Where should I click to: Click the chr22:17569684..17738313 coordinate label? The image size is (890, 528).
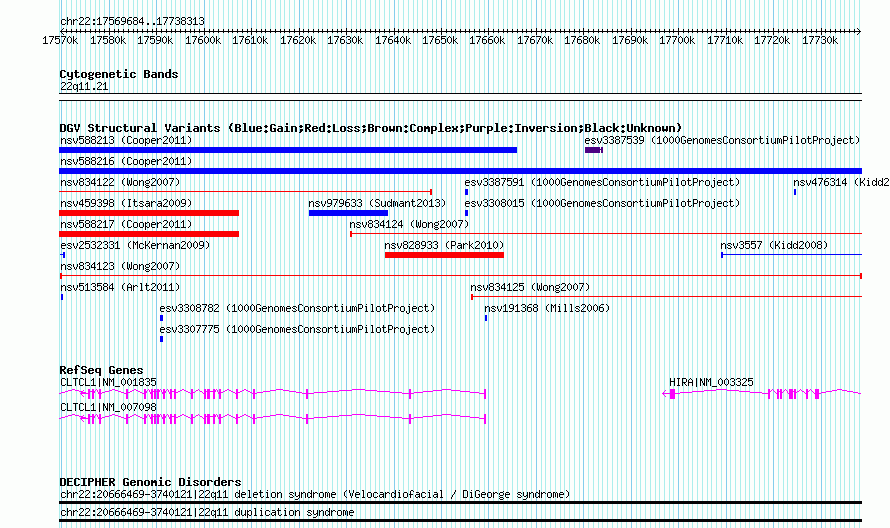132,22
